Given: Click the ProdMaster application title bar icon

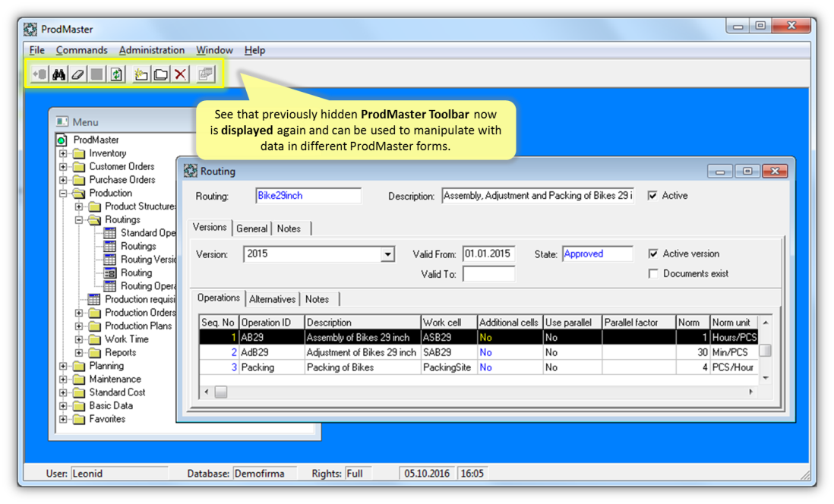Looking at the screenshot, I should (x=30, y=30).
